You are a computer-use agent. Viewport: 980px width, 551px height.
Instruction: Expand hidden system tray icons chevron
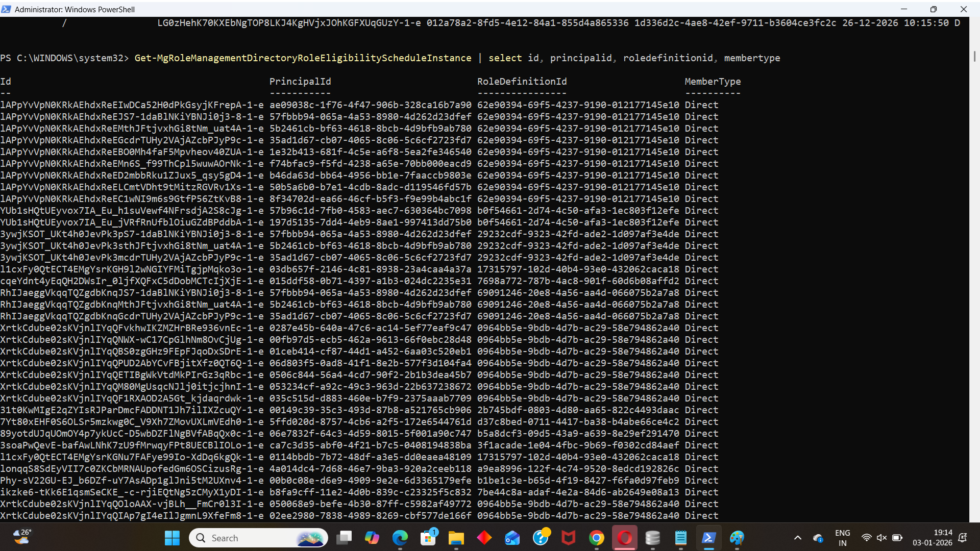tap(798, 538)
